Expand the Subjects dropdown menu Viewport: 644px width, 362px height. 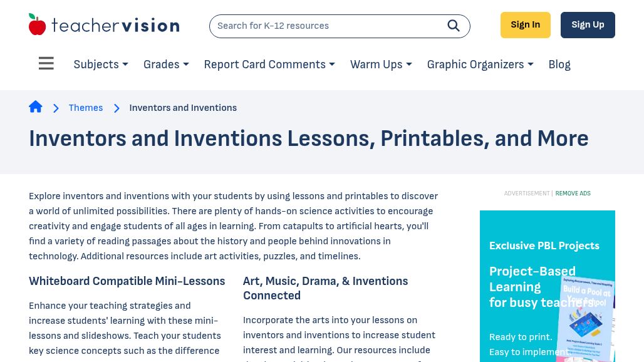click(101, 65)
